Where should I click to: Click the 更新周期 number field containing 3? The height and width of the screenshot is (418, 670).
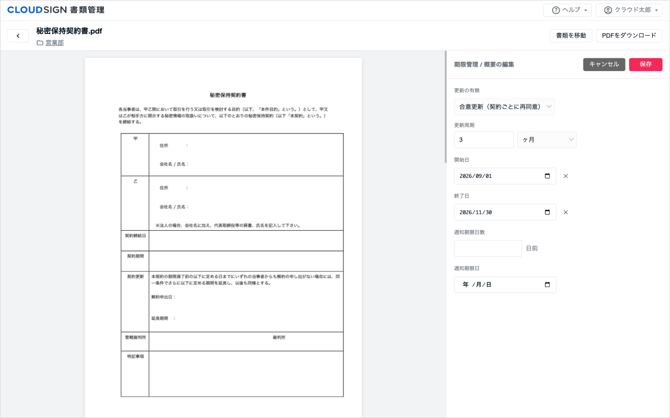[x=484, y=140]
